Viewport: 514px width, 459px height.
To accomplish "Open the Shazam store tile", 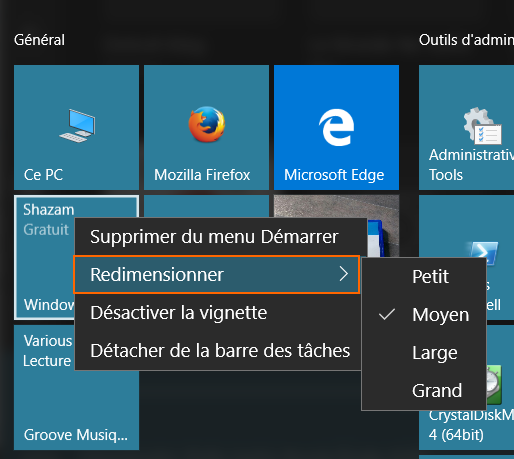I will click(44, 257).
